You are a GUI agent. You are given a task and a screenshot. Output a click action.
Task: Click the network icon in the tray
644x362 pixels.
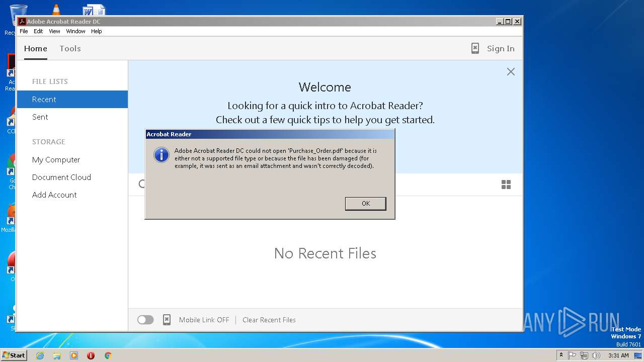coord(584,355)
